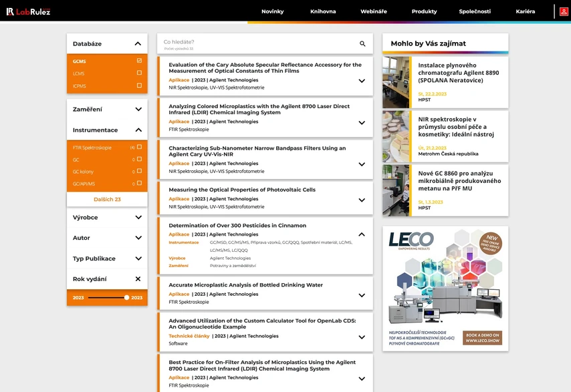Expand Sub-Nanometer Narrow Bandpass Filters details
The width and height of the screenshot is (571, 392).
[362, 164]
